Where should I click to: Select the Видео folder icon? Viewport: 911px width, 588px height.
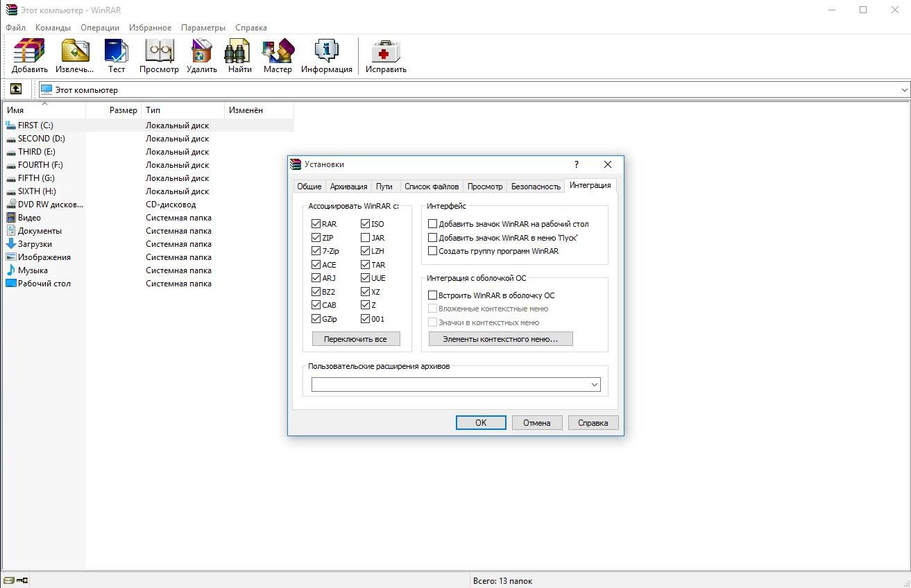point(10,218)
